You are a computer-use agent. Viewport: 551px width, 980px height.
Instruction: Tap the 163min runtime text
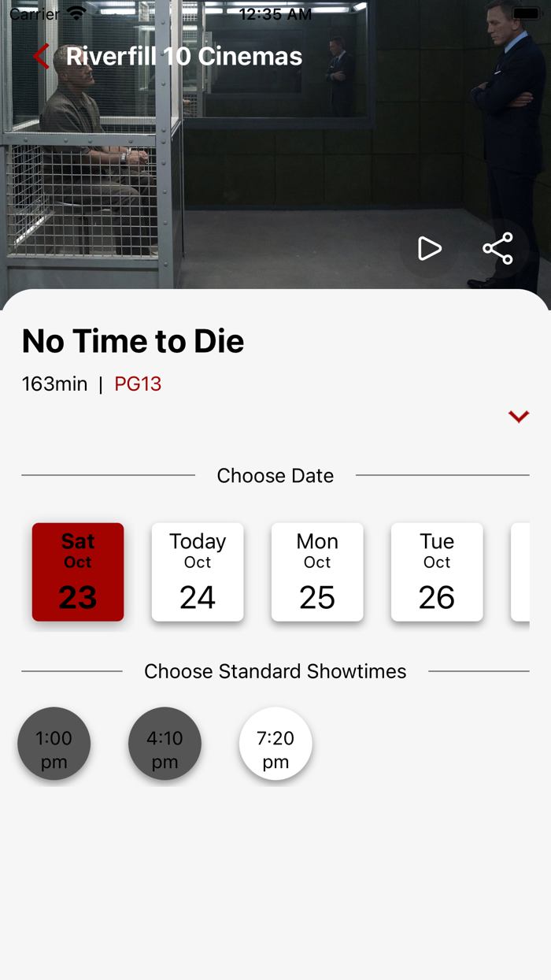(54, 384)
